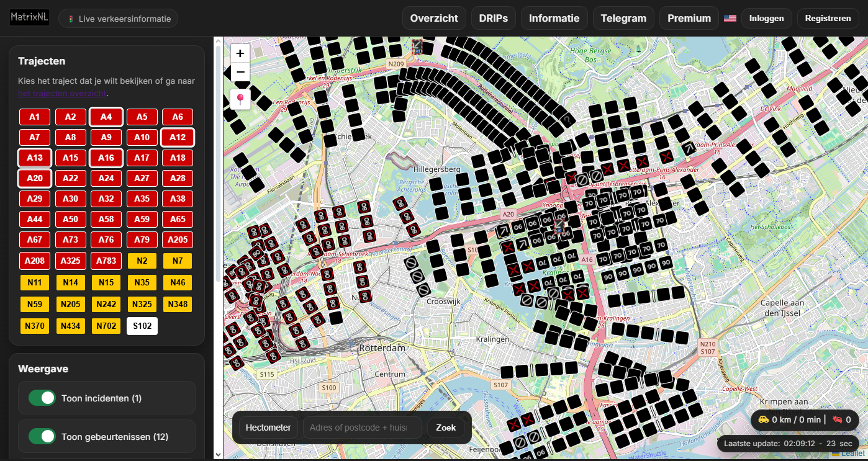
Task: Open the Overzicht menu item
Action: tap(434, 18)
